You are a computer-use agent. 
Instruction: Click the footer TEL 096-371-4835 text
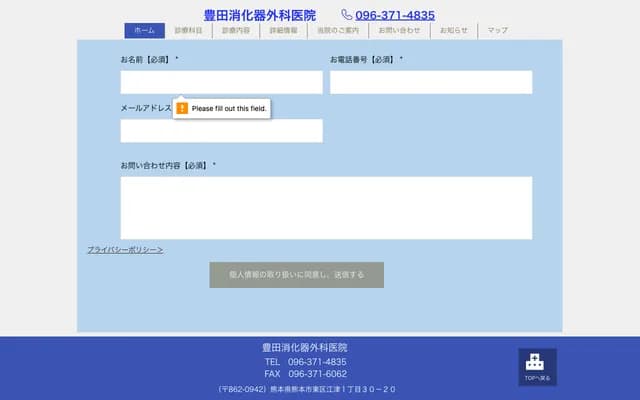tap(305, 362)
